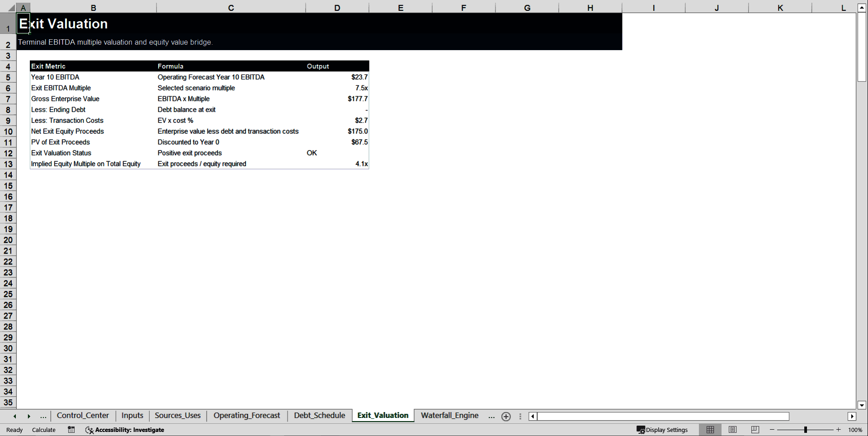Switch to the Operating_Forecast sheet
The width and height of the screenshot is (868, 436).
click(247, 416)
